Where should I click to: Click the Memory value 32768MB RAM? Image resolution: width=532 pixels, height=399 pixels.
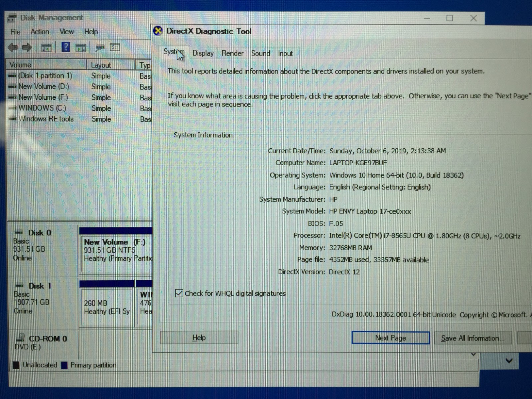click(350, 248)
